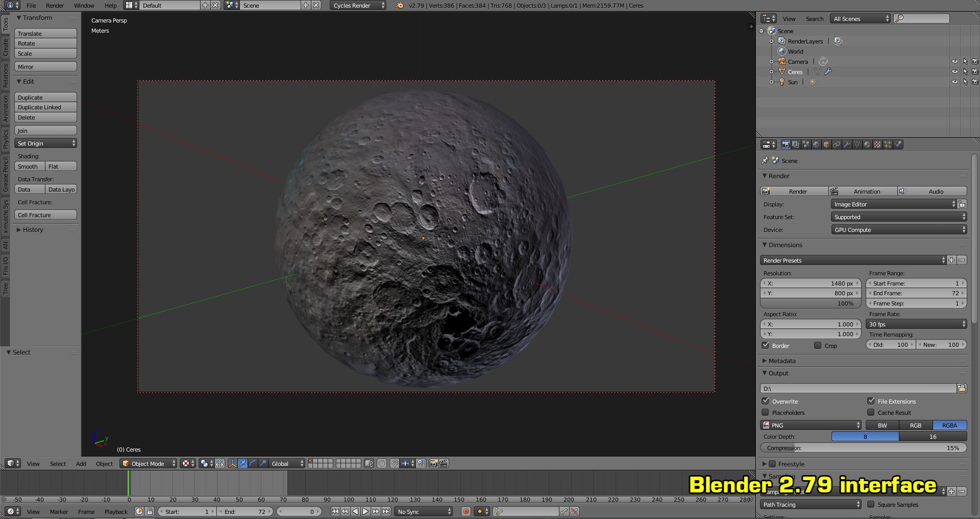Click the lock time to other windows icon

tap(150, 511)
